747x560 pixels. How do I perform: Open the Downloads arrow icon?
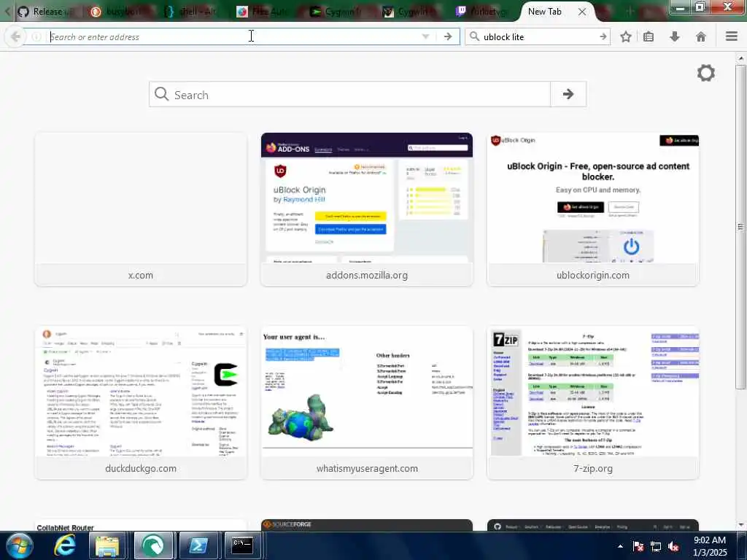point(675,36)
